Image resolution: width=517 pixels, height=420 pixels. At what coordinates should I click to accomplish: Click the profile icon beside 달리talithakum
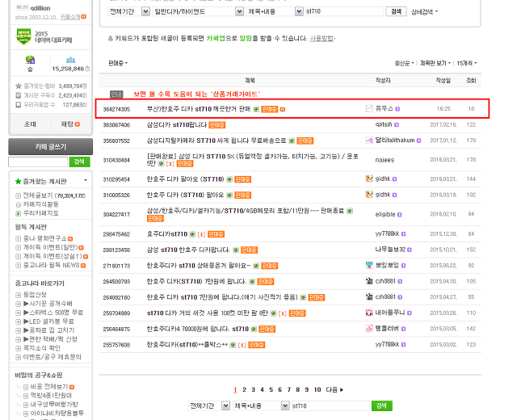pos(369,141)
